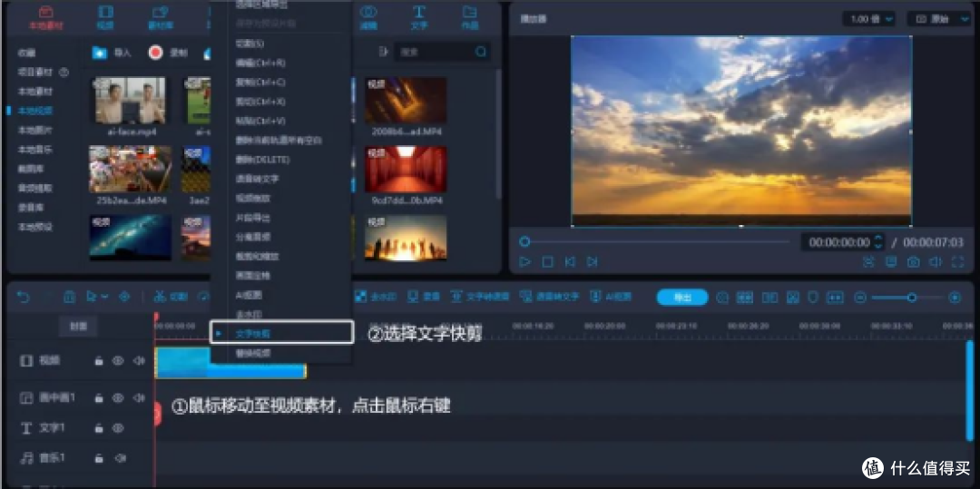Switch to the 滤镜 filter tab
This screenshot has width=980, height=489.
[368, 18]
